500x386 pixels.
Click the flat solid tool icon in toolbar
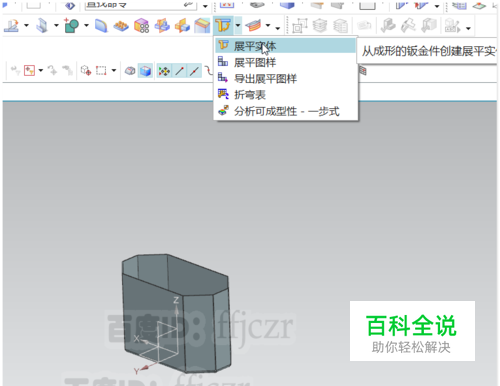pos(223,25)
